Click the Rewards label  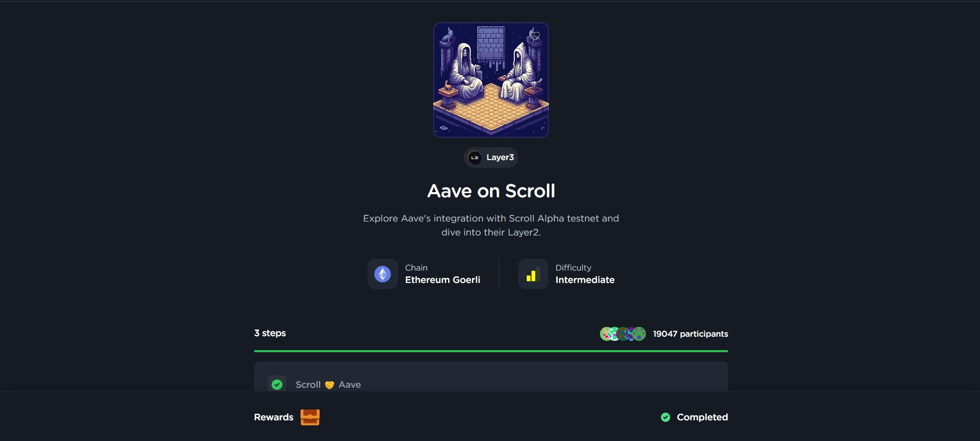(x=274, y=417)
